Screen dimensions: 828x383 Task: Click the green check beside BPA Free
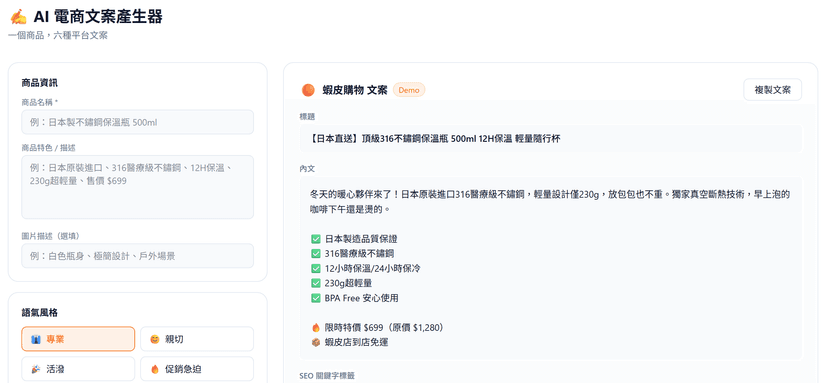pos(316,298)
